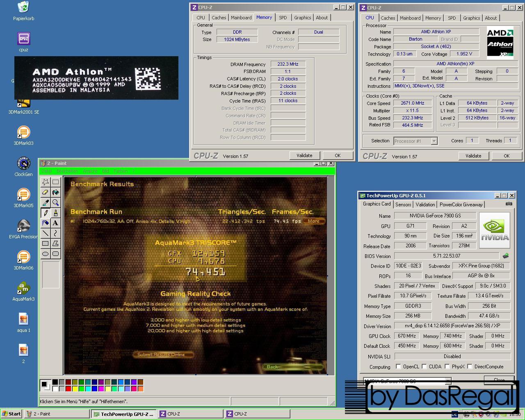Image resolution: width=525 pixels, height=420 pixels.
Task: Open the ClockGen desktop shortcut
Action: 23,167
